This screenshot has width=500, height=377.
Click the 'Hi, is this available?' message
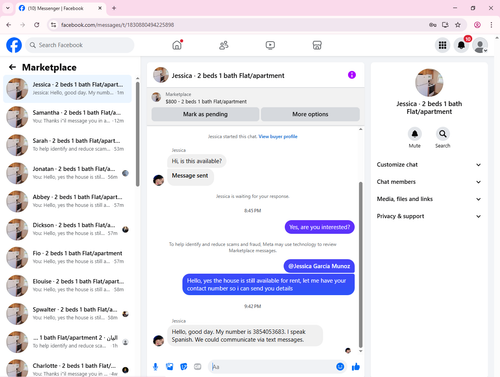(x=197, y=161)
